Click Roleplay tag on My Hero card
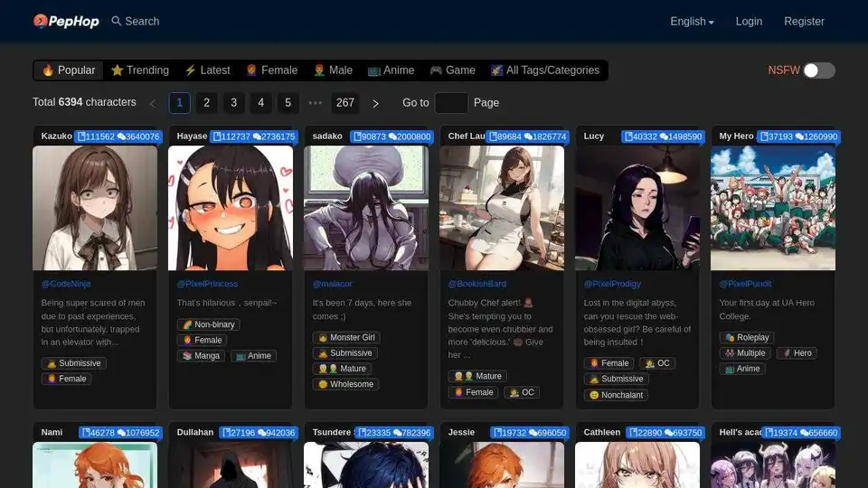 pyautogui.click(x=747, y=337)
